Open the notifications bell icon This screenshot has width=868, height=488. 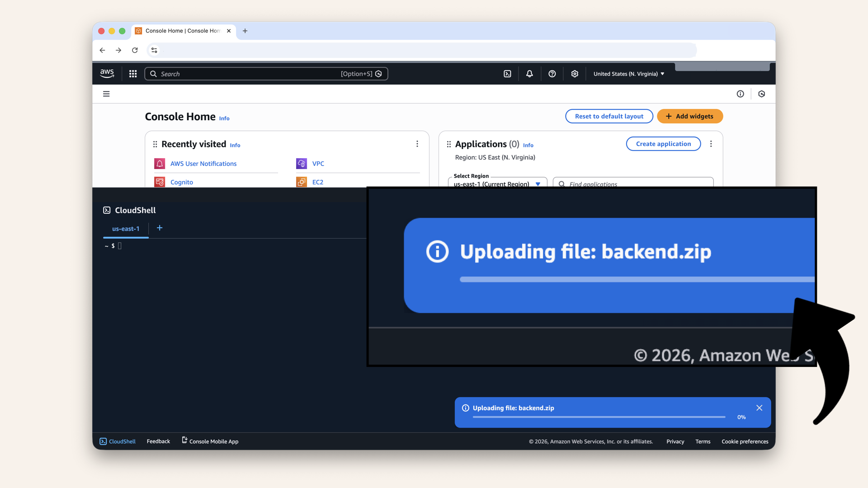point(529,74)
